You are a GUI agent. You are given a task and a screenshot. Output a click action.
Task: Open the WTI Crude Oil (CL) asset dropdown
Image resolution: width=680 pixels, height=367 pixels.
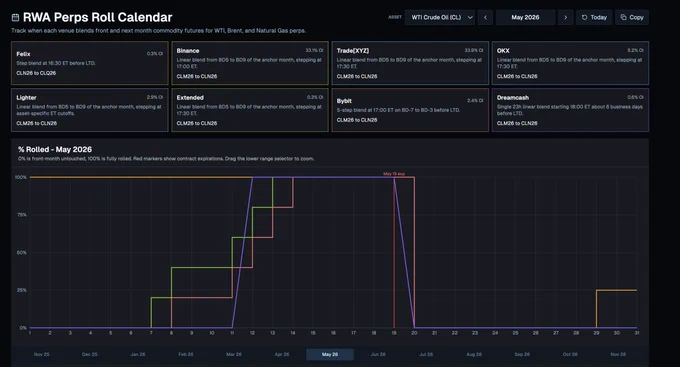(440, 17)
